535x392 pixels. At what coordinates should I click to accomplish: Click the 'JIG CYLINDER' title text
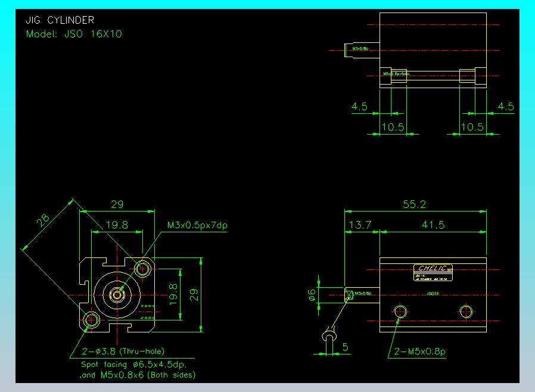60,20
